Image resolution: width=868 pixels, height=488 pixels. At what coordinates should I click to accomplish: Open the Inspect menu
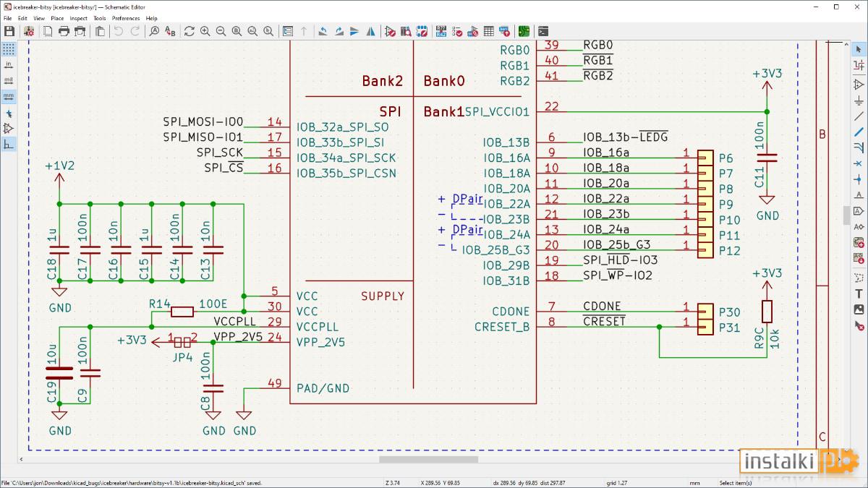(79, 18)
